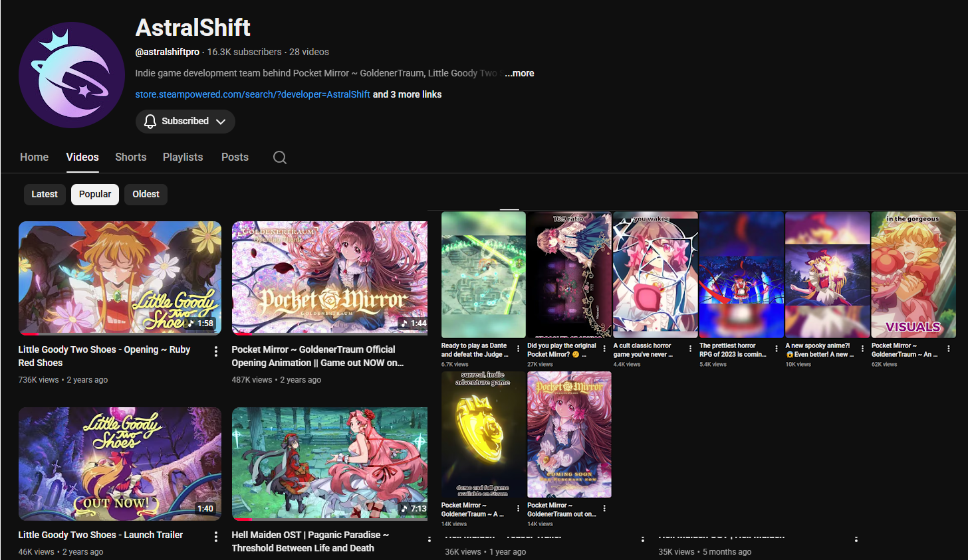
Task: Open three-dot menu for 'Did you play the original' short
Action: pyautogui.click(x=604, y=349)
